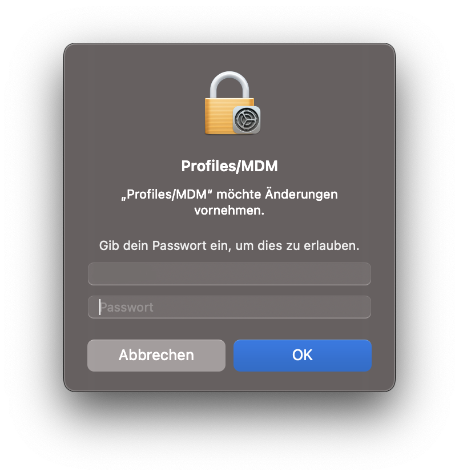Activate the field above the Passwort box

pos(229,274)
